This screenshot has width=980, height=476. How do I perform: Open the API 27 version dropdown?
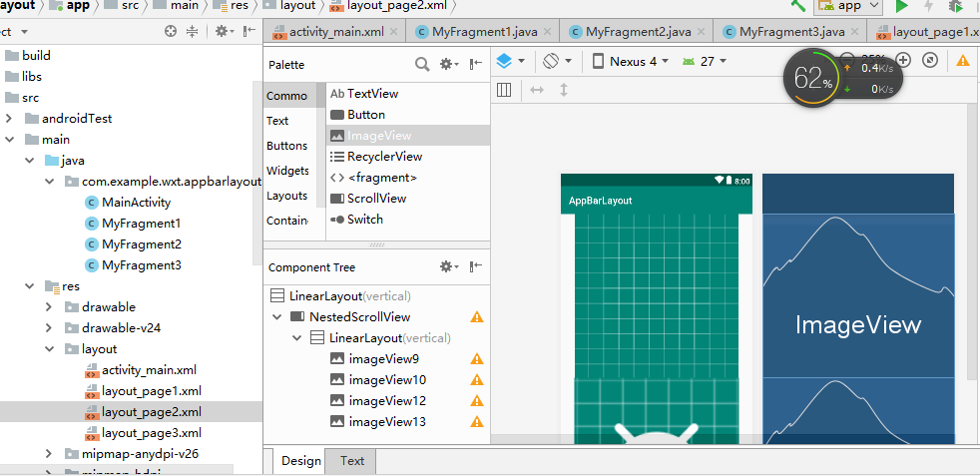coord(705,61)
